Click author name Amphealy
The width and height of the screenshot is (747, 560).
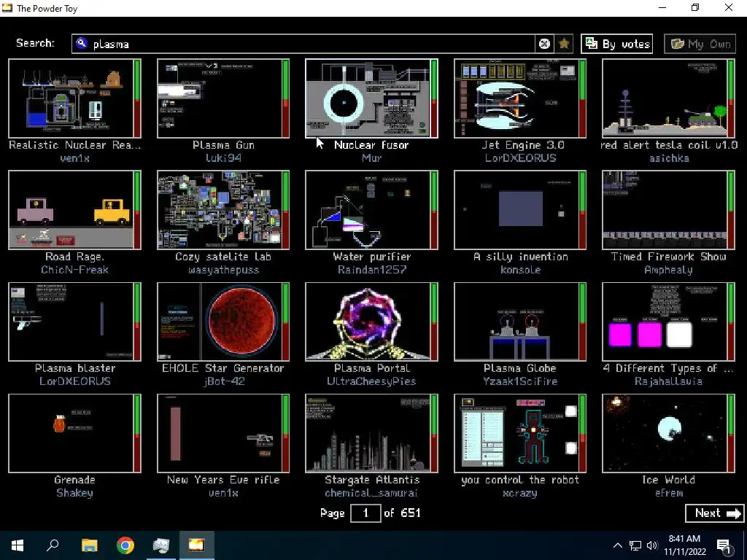[669, 270]
